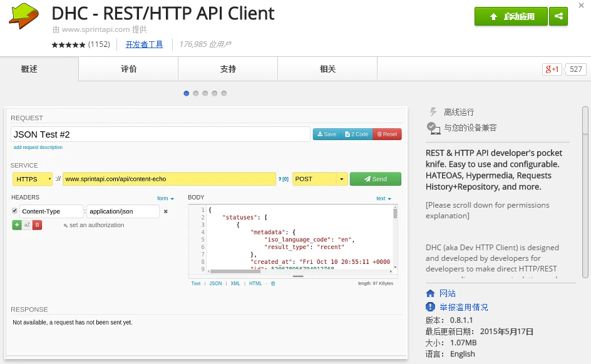Click the green share icon button

(x=558, y=16)
